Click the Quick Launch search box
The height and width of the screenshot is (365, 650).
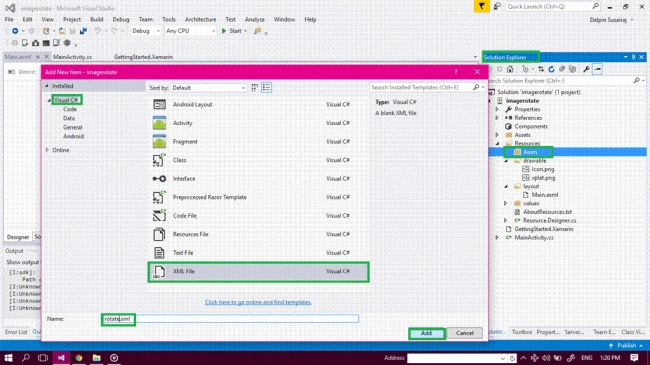[553, 7]
